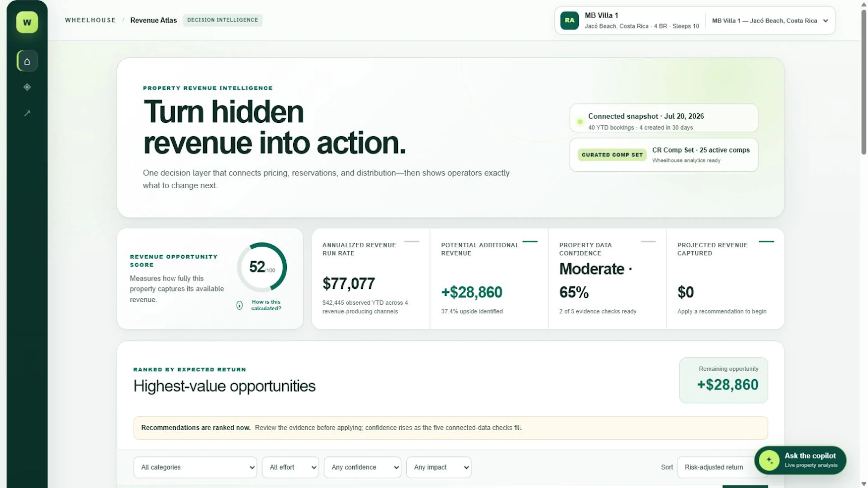Click the green status dot on Connected snapshot
868x488 pixels.
click(580, 121)
